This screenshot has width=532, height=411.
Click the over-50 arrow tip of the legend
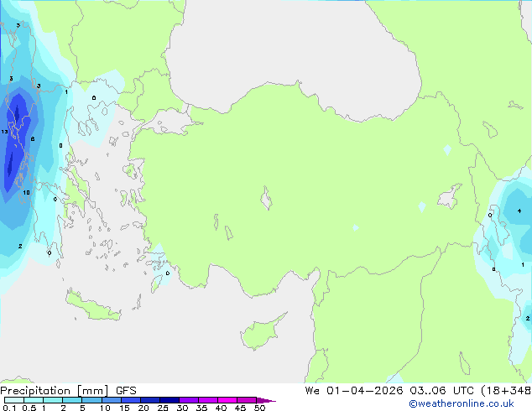point(266,400)
